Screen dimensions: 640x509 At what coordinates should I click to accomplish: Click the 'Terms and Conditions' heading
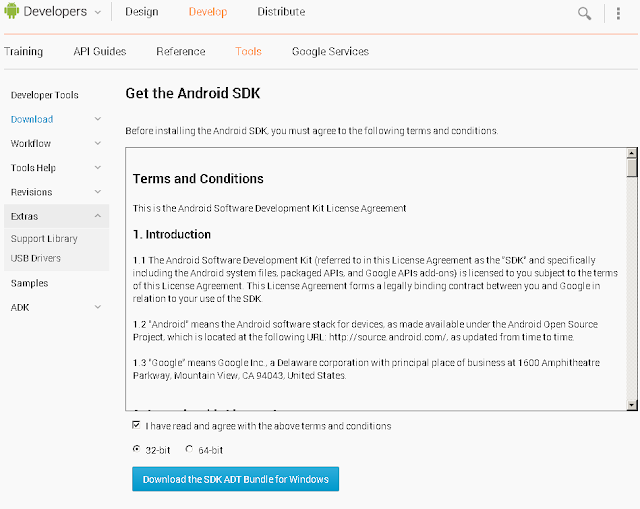(x=198, y=178)
